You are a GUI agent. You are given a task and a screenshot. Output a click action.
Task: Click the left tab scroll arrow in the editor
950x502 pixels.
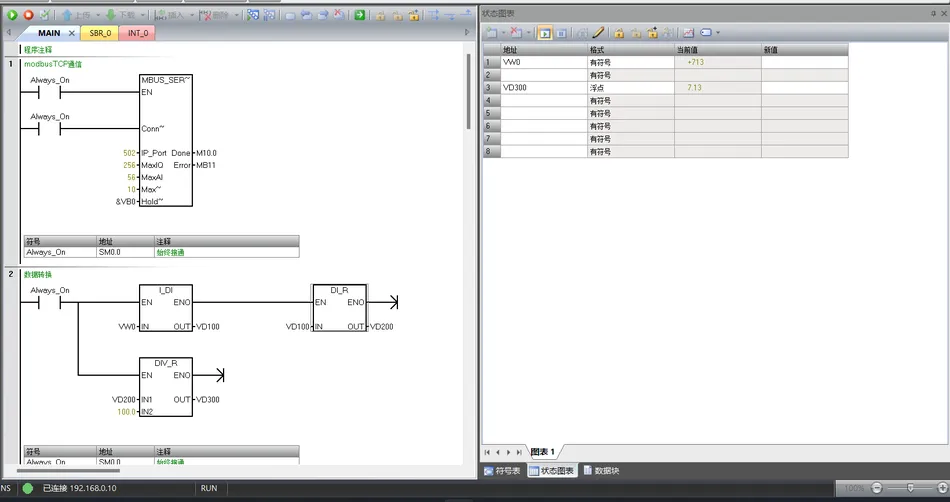click(8, 33)
